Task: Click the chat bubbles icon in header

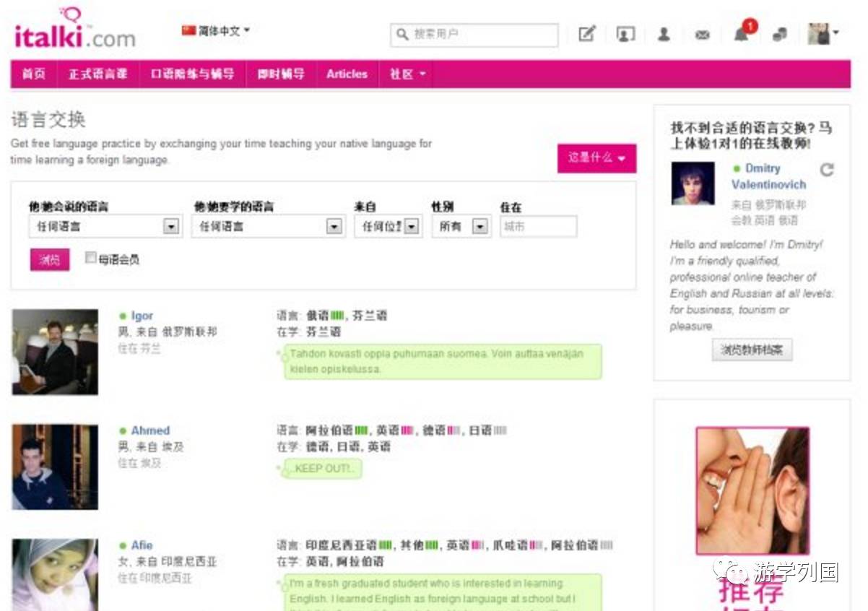Action: pos(779,34)
